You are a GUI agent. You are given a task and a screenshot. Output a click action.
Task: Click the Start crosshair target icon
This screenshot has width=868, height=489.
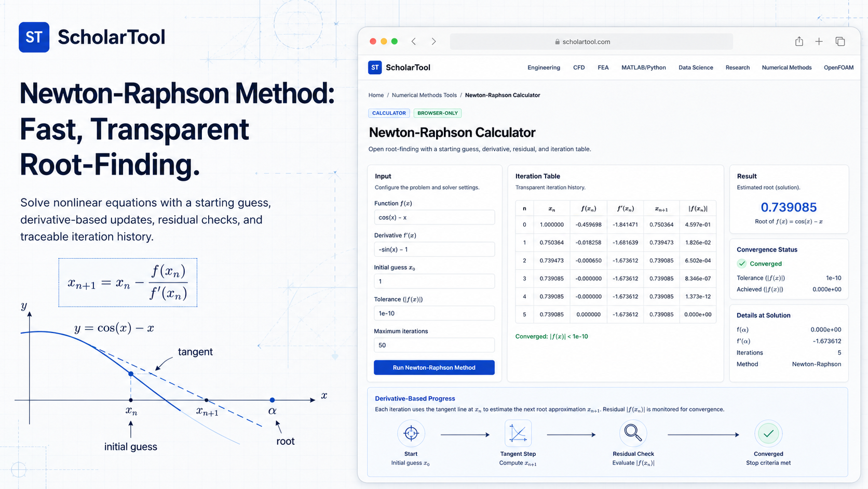411,433
